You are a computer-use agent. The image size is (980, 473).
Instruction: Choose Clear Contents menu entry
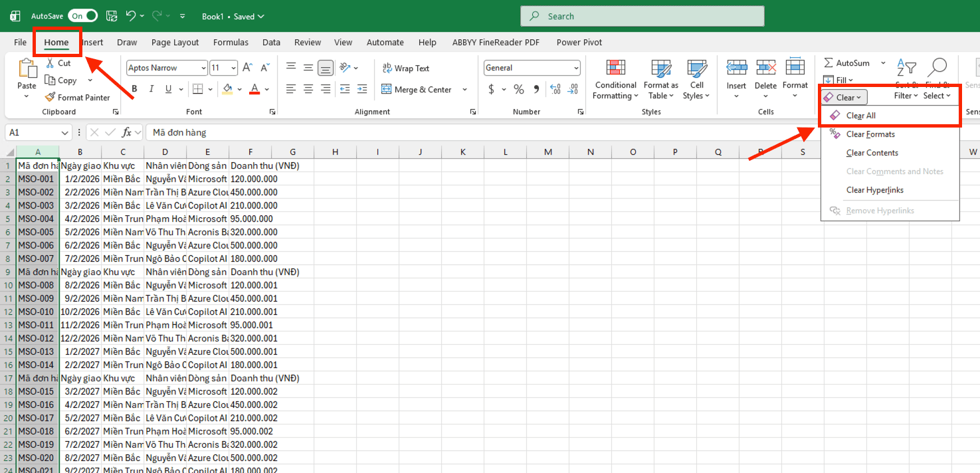point(872,153)
